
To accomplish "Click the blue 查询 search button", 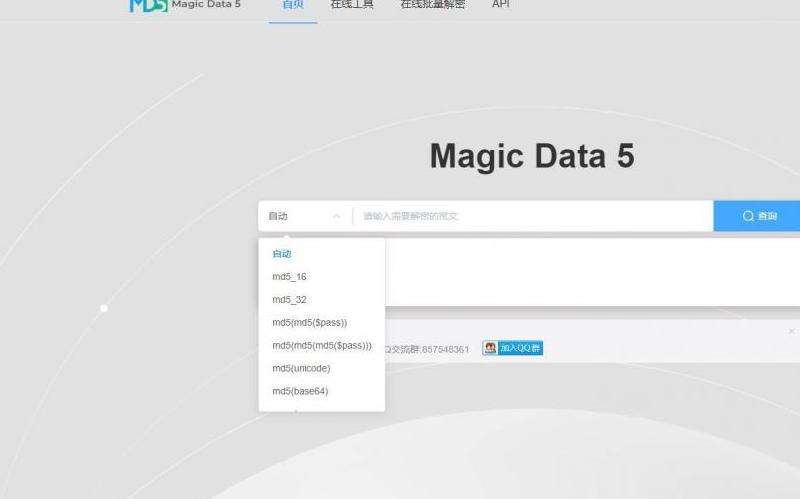I will click(757, 216).
